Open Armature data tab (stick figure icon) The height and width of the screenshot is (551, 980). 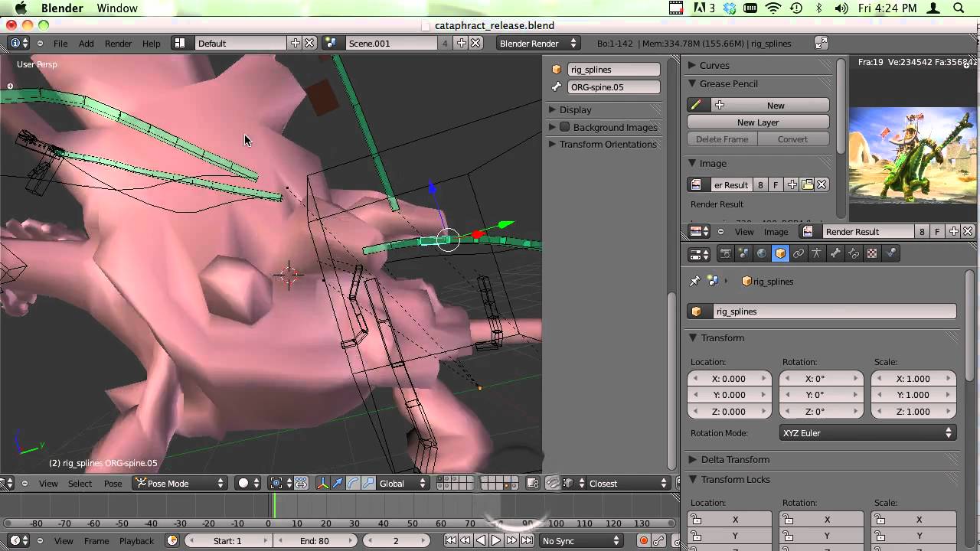[817, 254]
